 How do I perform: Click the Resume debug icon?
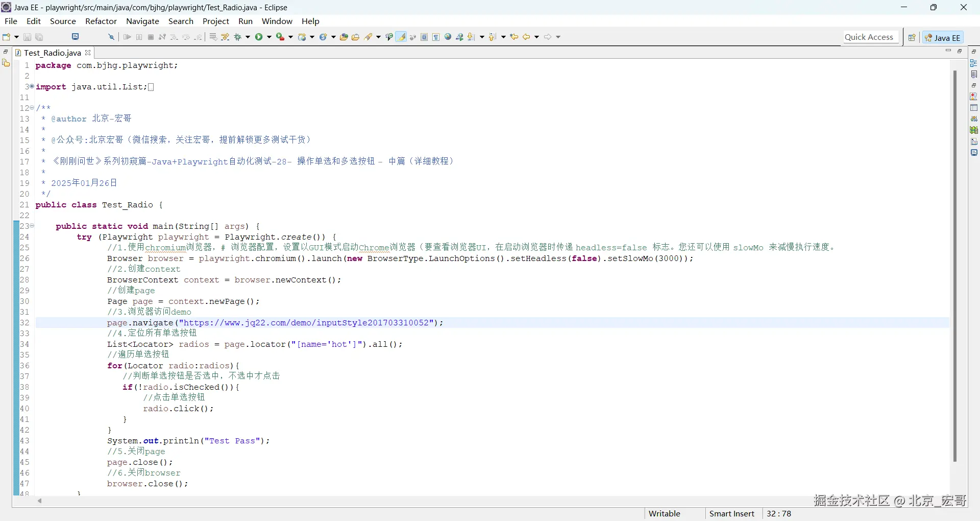point(127,37)
